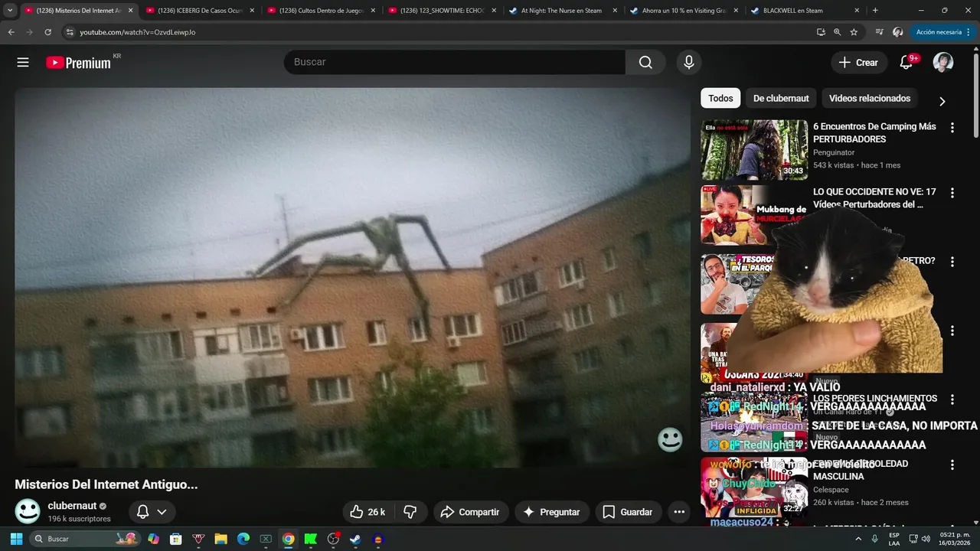Open Steam from the taskbar
Image resolution: width=980 pixels, height=551 pixels.
(x=355, y=539)
